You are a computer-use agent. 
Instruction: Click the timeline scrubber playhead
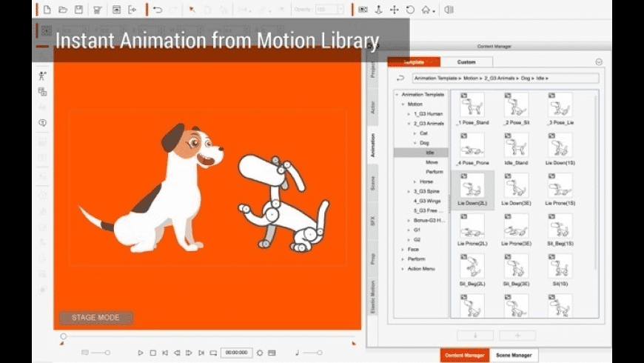point(63,336)
